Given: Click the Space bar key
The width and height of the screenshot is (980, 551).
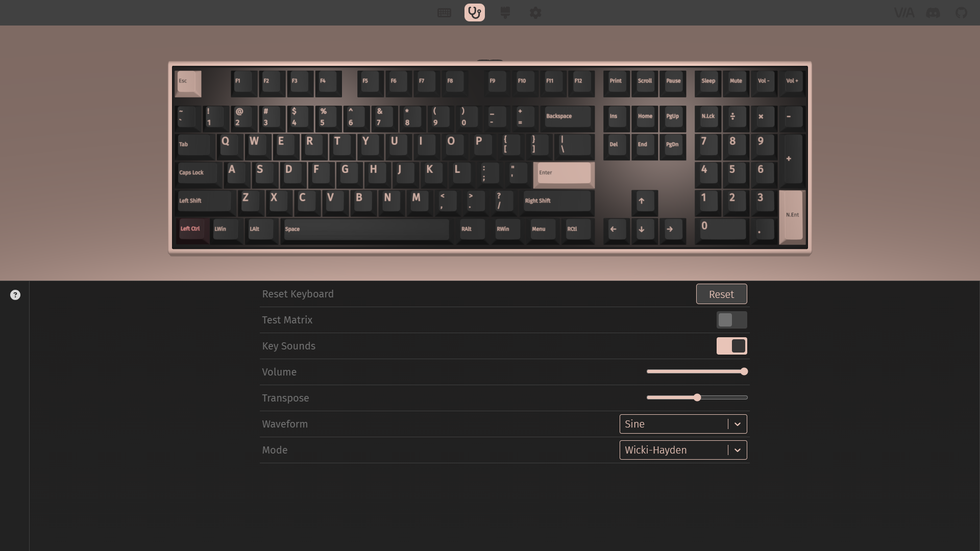Looking at the screenshot, I should pos(365,230).
